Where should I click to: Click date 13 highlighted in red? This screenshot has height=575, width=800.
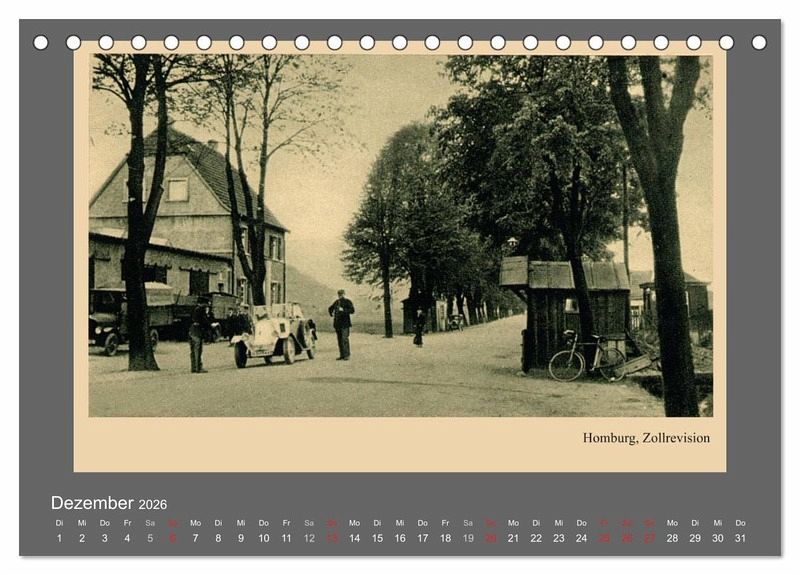tap(332, 538)
